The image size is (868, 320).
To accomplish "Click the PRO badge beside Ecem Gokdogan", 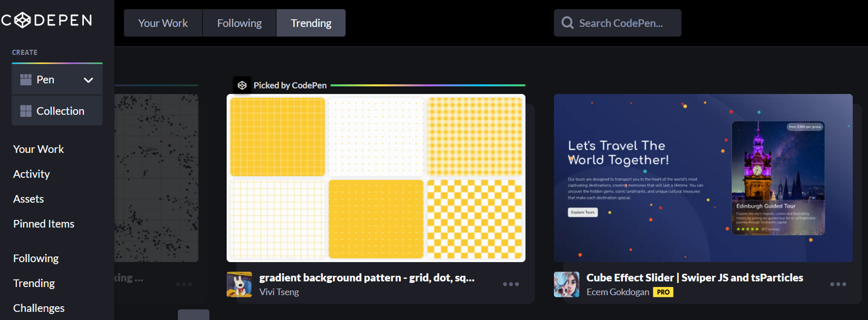I will click(x=663, y=292).
